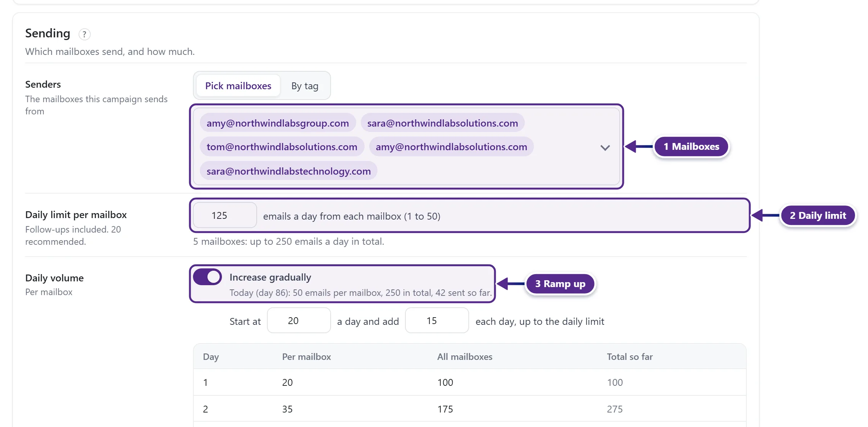This screenshot has height=427, width=868.
Task: Turn off the Increase gradually toggle
Action: pyautogui.click(x=207, y=277)
